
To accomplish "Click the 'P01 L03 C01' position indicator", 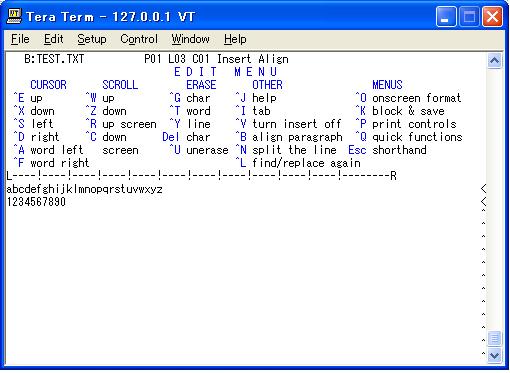I will [x=177, y=59].
